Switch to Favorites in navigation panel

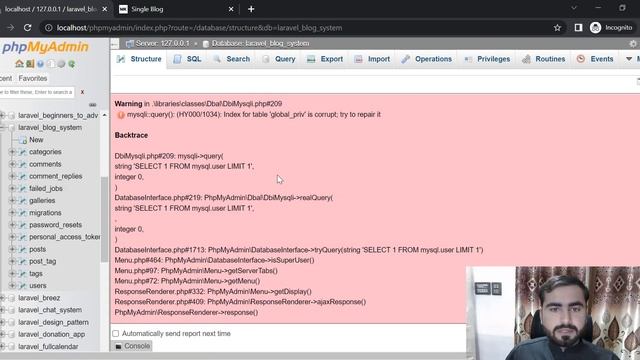tap(33, 78)
